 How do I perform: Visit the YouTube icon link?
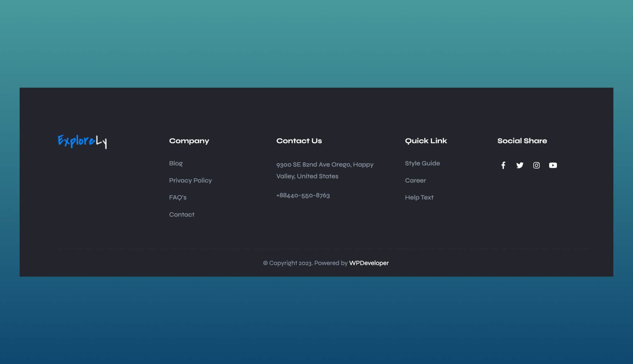553,165
